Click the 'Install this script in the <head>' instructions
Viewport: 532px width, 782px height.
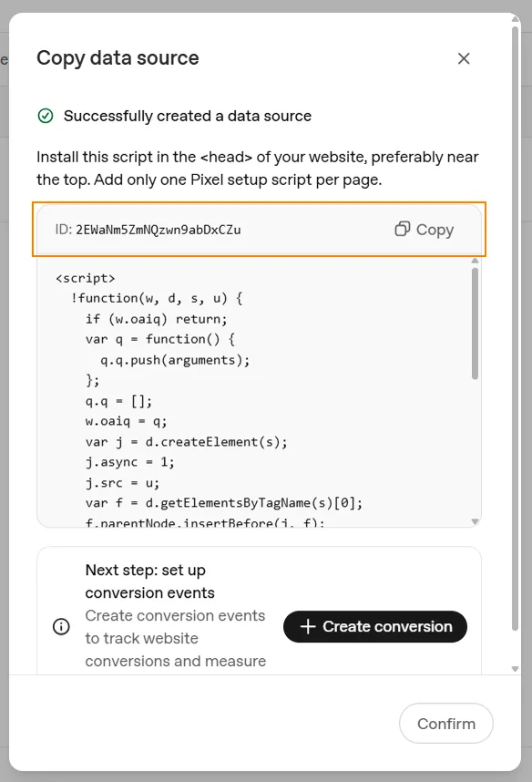[257, 168]
